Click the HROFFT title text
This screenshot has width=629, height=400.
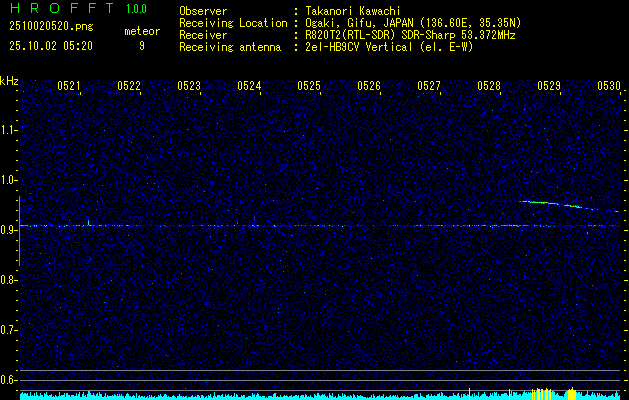point(62,8)
